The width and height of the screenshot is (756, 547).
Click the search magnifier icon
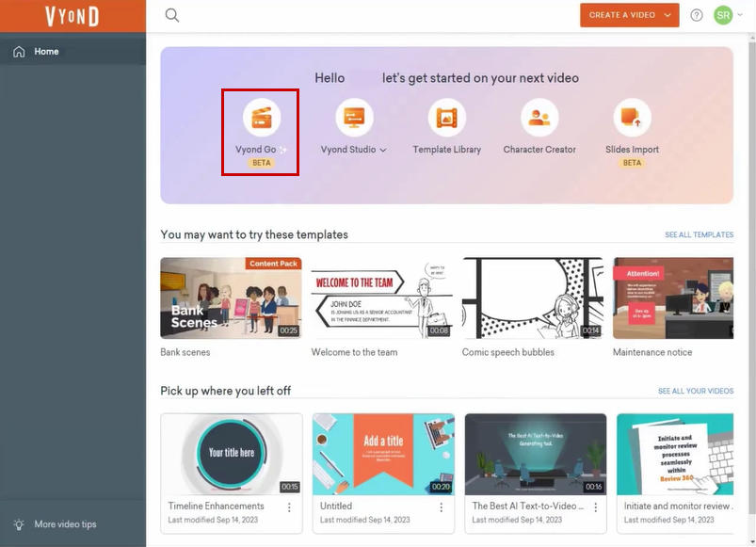coord(172,15)
